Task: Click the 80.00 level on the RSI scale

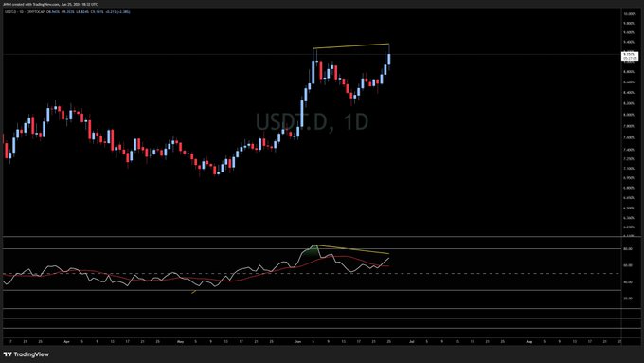Action: (x=628, y=248)
